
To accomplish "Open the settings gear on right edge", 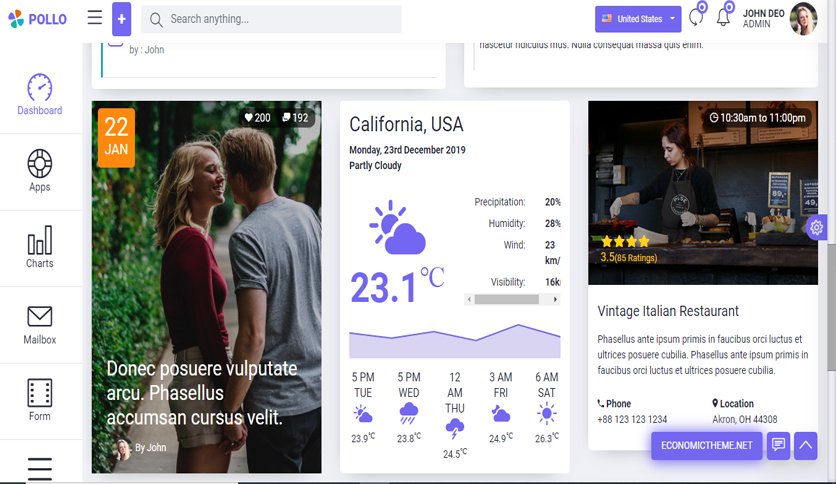I will 816,228.
